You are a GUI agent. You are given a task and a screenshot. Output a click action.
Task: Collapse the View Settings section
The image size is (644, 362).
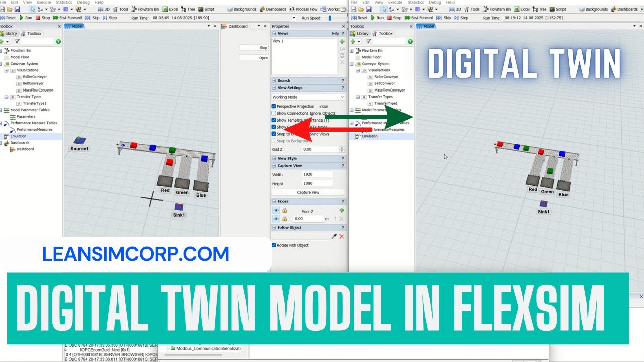pos(274,88)
